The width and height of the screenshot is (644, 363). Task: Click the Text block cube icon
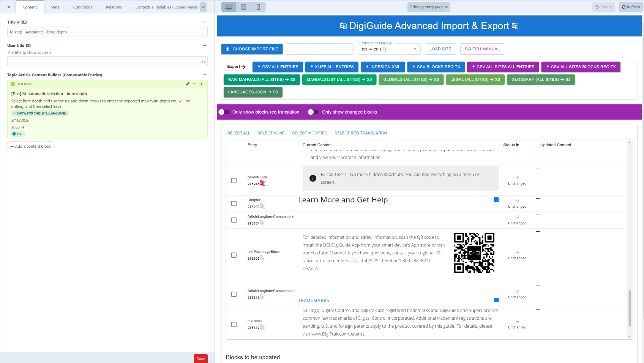coord(13,84)
